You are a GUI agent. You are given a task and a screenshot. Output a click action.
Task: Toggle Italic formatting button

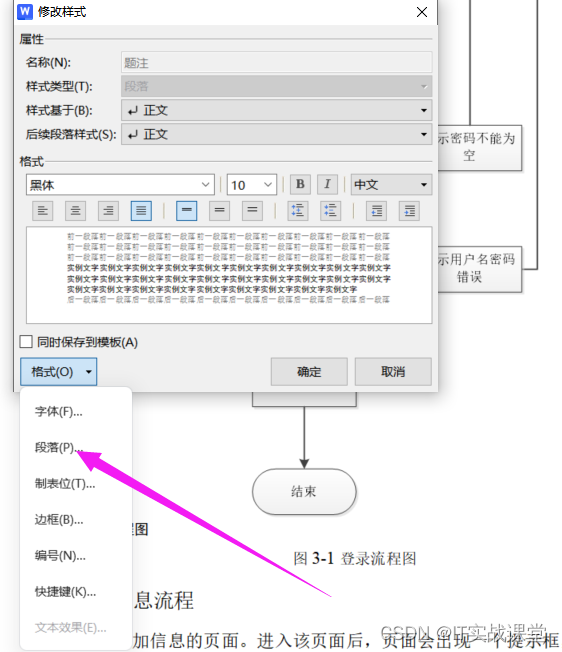(327, 185)
